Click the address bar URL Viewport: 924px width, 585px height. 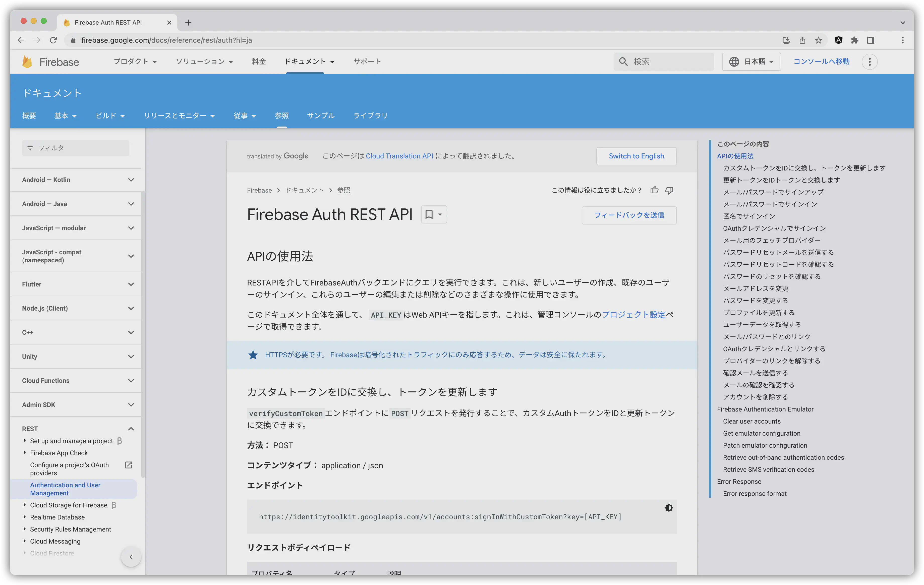166,40
